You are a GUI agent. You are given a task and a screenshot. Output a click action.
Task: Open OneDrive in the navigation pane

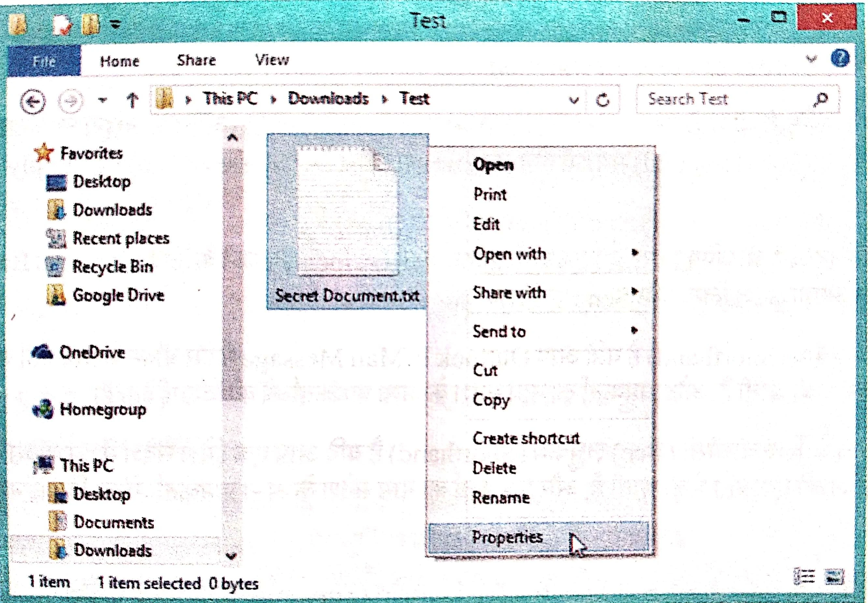[x=92, y=353]
